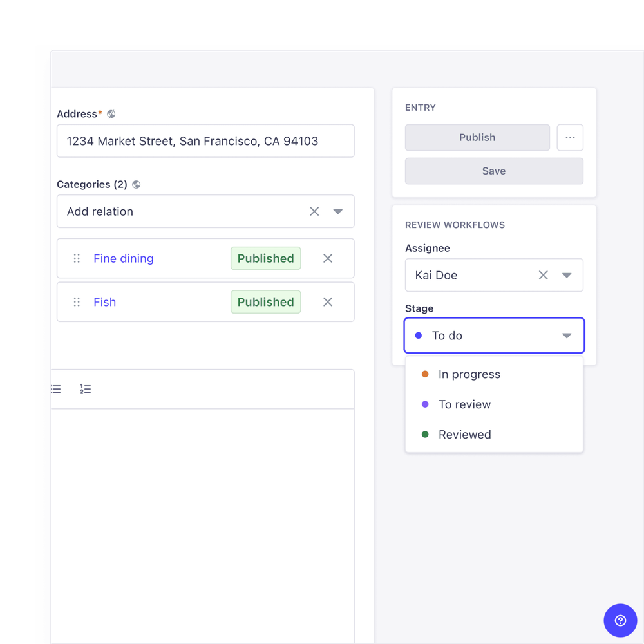Click the REVIEW WORKFLOWS heading

coord(455,225)
